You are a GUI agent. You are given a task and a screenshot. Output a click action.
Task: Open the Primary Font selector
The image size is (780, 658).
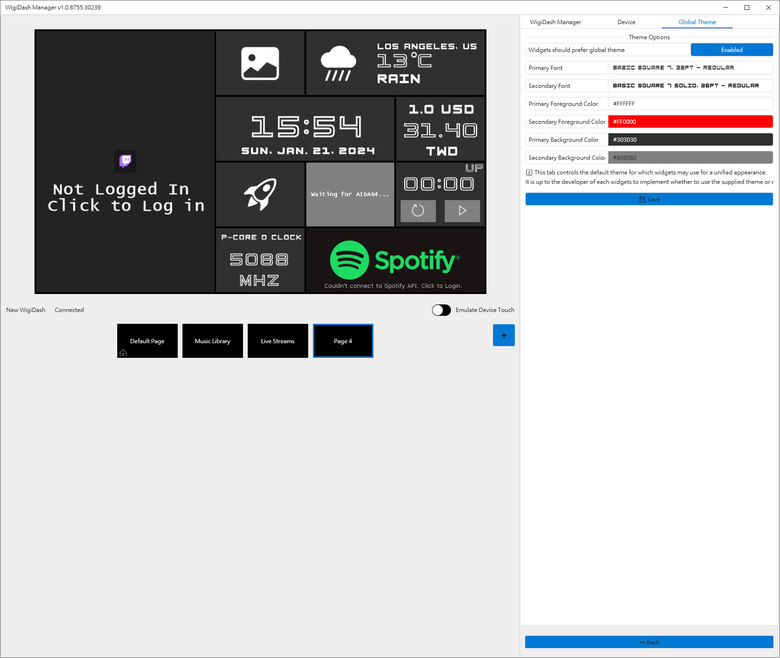click(x=690, y=68)
